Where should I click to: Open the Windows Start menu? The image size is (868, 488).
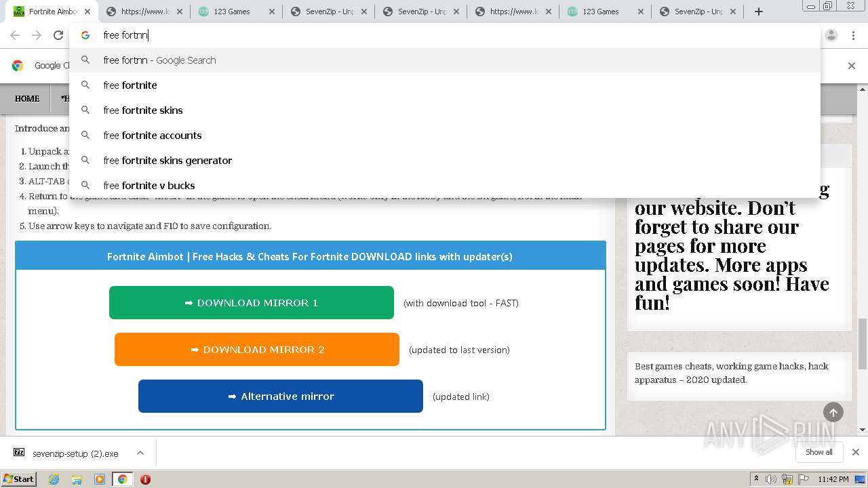coord(18,479)
